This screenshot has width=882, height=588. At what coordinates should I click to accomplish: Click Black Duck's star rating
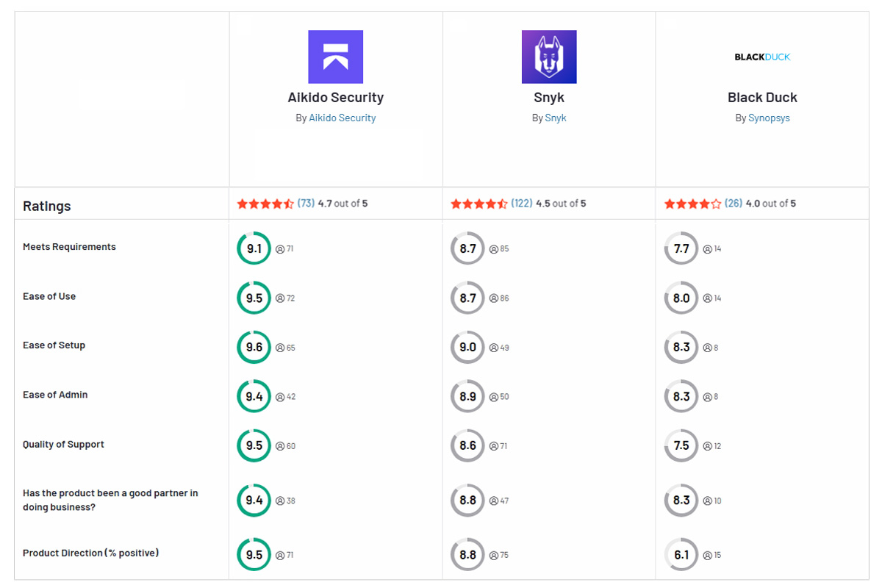693,204
